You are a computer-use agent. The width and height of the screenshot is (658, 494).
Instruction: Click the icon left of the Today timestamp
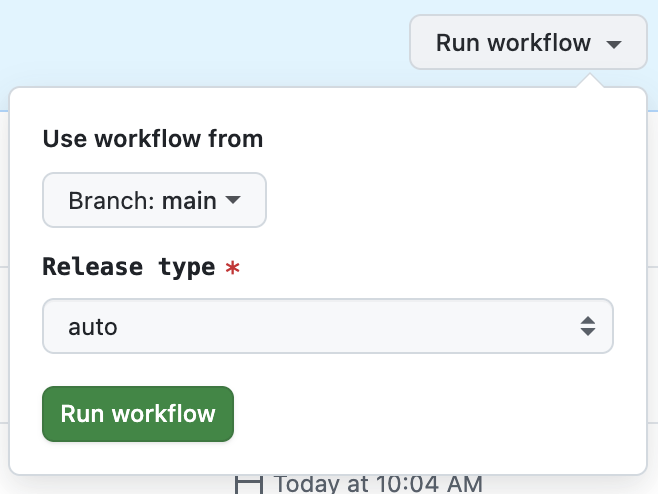point(248,484)
